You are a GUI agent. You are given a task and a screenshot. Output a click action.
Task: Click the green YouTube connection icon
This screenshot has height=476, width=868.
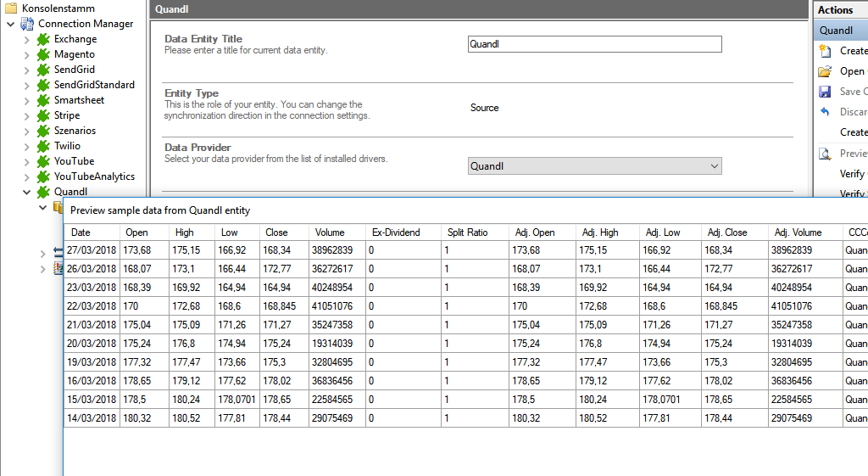tap(43, 161)
